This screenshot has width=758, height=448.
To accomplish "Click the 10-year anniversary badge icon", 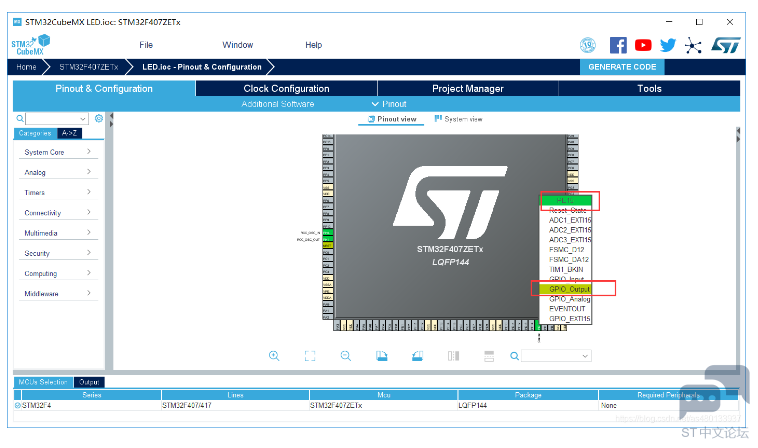I will (x=588, y=45).
